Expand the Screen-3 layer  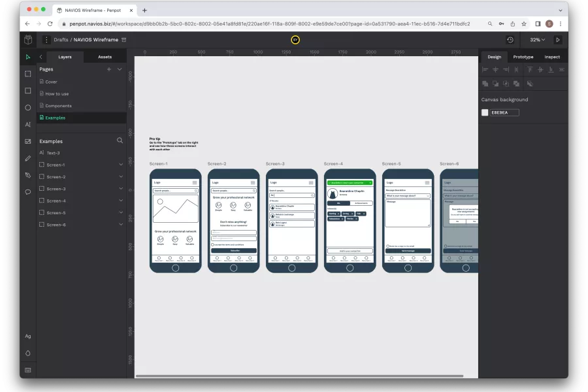(x=121, y=189)
